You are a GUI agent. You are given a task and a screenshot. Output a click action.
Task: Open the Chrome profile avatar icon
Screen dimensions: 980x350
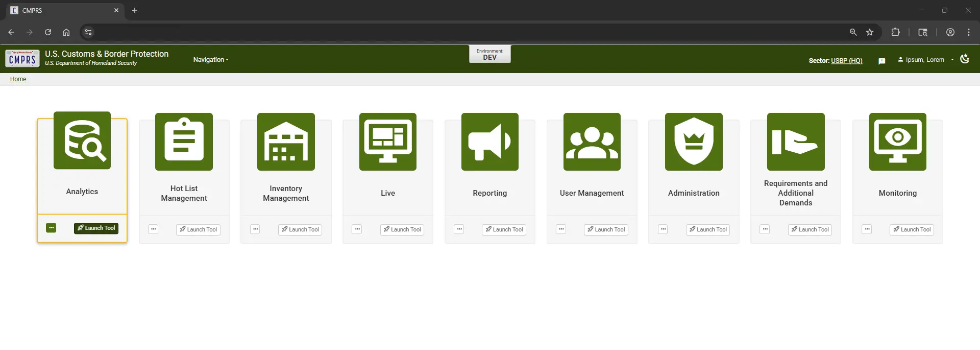950,32
